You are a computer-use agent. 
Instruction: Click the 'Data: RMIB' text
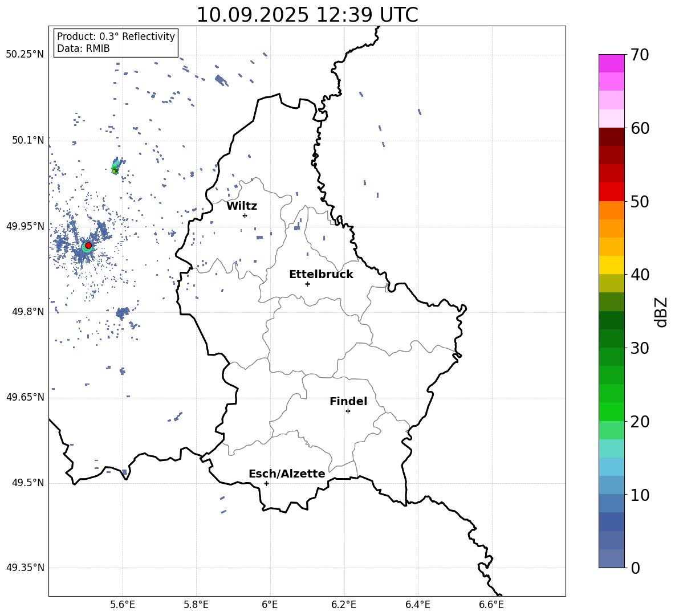pyautogui.click(x=83, y=48)
